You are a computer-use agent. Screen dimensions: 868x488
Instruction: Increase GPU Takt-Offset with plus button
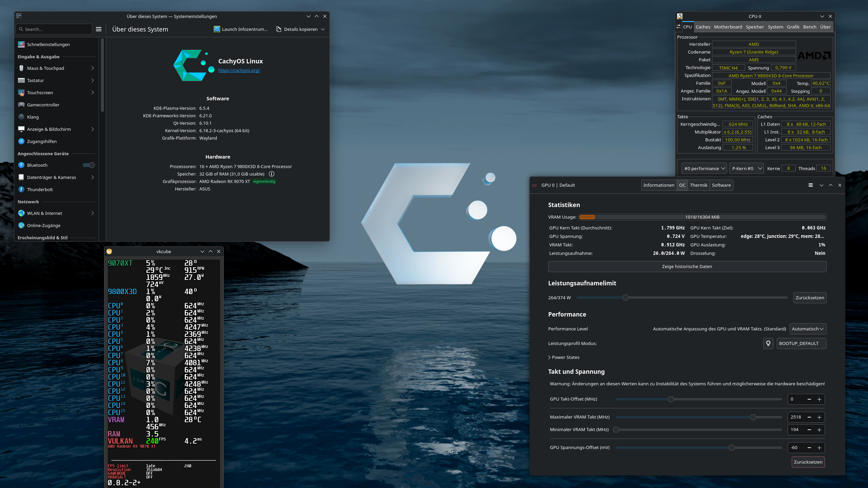point(820,399)
